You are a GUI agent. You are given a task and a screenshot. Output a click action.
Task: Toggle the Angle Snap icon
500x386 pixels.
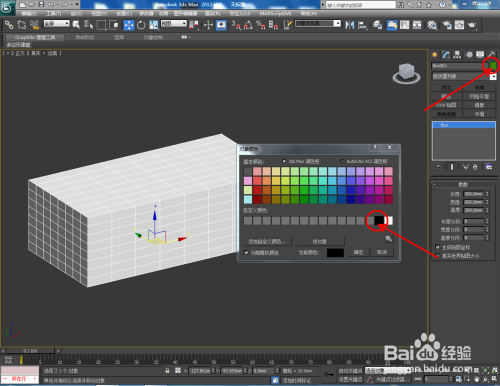click(x=248, y=25)
